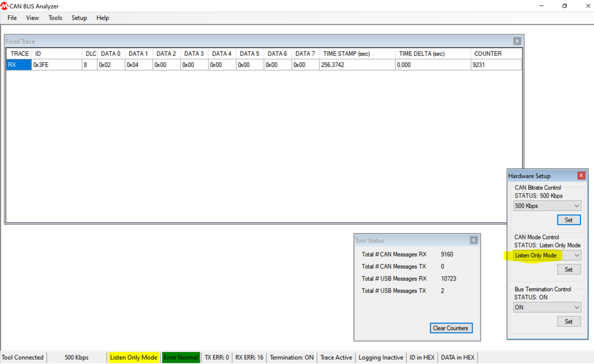Open the File menu

pos(12,18)
